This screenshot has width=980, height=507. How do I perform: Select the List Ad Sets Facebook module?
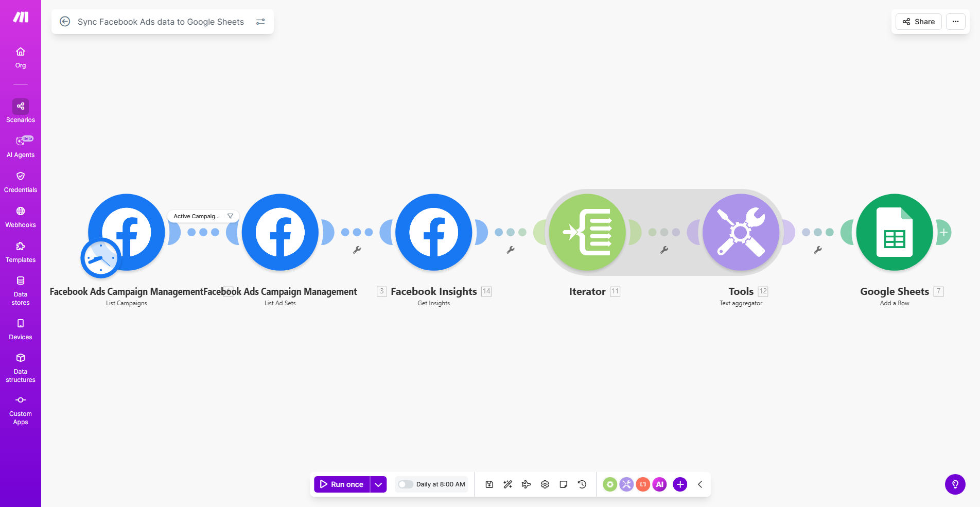pos(280,232)
